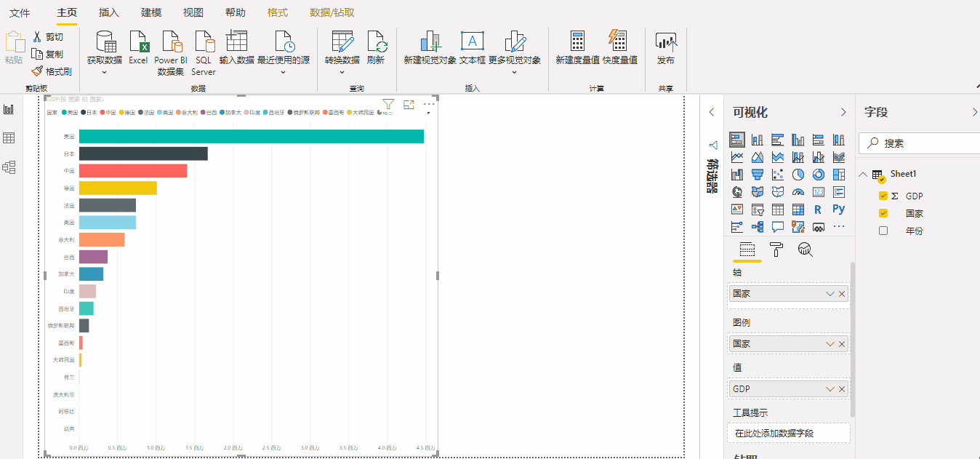
Task: Open the 视图 ribbon tab
Action: click(x=193, y=12)
